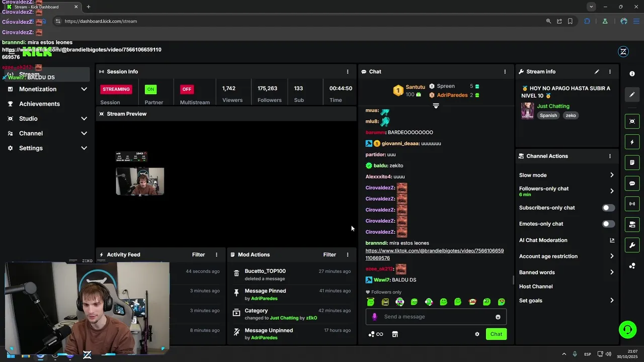Toggle stream preview widget in right sidebar
This screenshot has width=644, height=362.
[632, 121]
